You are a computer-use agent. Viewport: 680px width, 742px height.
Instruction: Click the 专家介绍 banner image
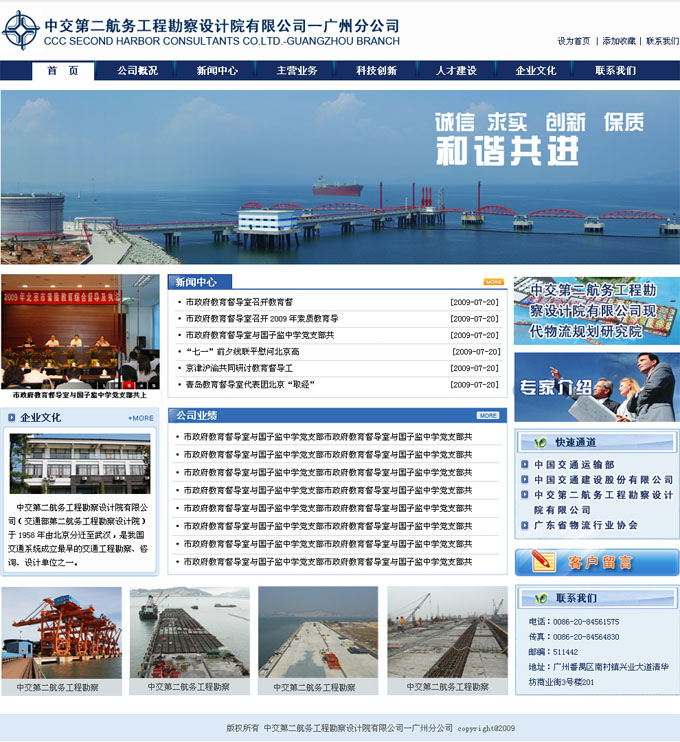pyautogui.click(x=596, y=387)
